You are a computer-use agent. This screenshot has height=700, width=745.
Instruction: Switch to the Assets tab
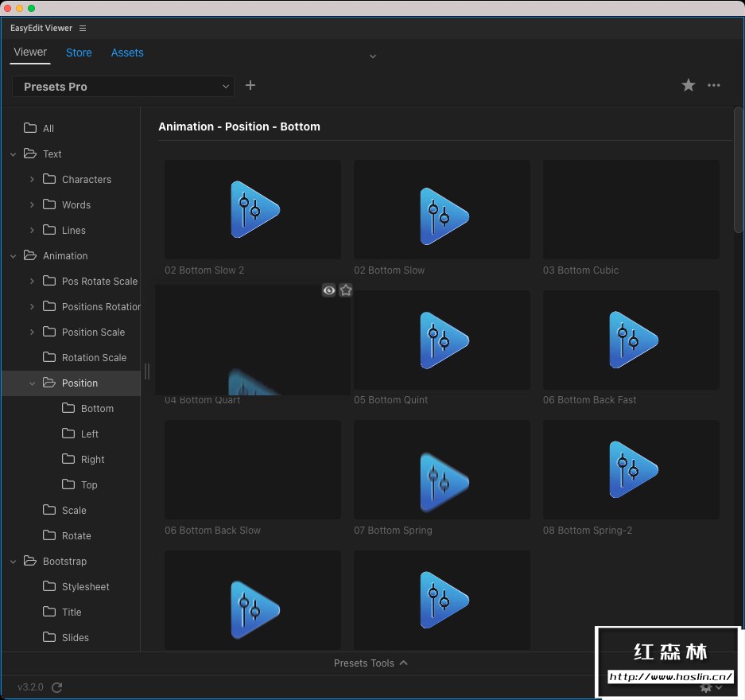[127, 52]
